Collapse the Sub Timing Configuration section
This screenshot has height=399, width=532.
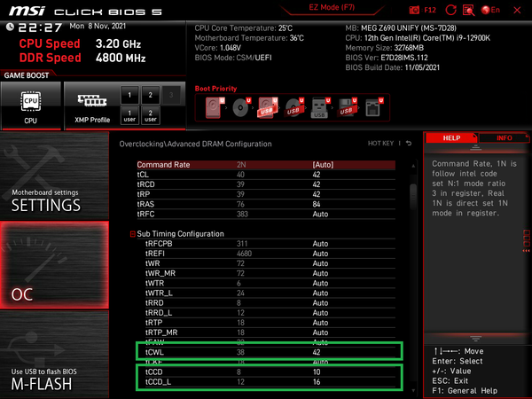[134, 234]
